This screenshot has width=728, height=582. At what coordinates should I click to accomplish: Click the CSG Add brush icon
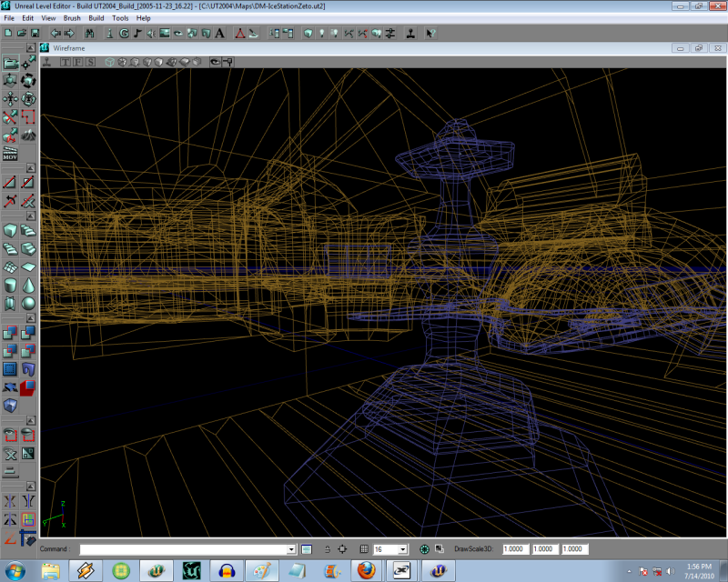point(10,332)
